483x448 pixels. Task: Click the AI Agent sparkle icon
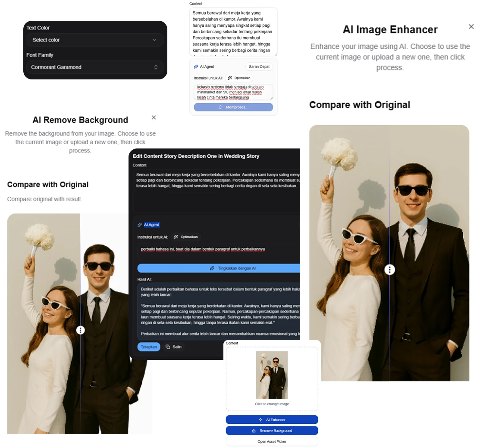point(196,66)
